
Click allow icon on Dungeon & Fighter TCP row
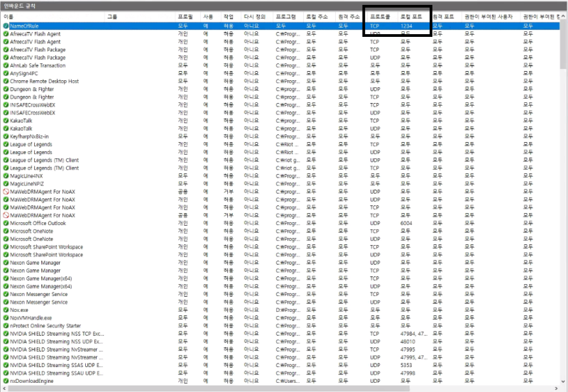[x=6, y=97]
